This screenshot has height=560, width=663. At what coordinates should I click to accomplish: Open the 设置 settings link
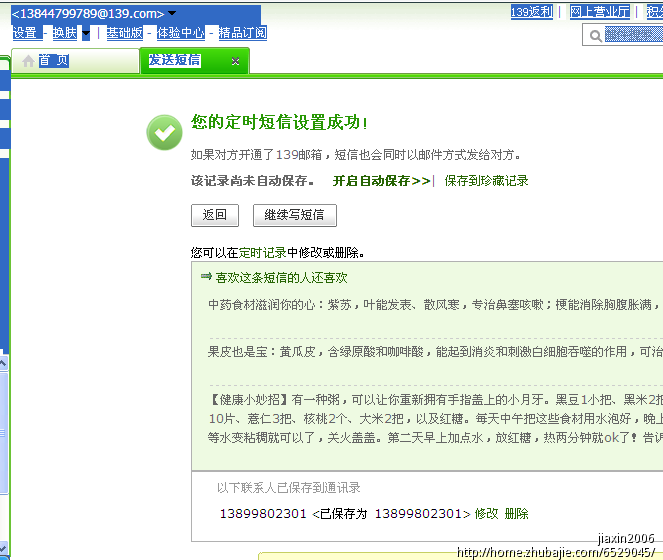[25, 33]
